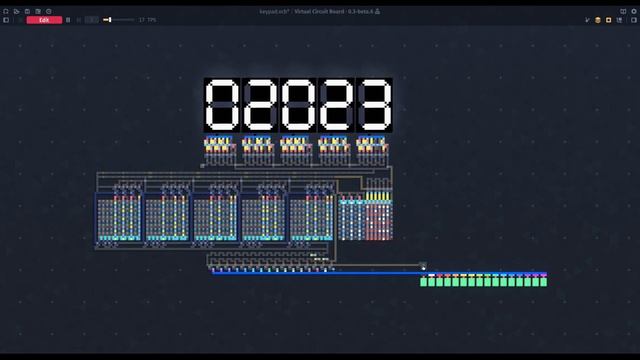Viewport: 640px width, 360px height.
Task: Click the blue bus line above the keypad
Action: pyautogui.click(x=380, y=273)
